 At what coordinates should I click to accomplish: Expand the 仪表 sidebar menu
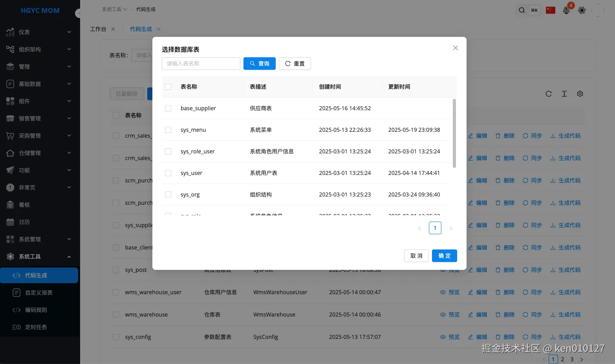pos(40,32)
